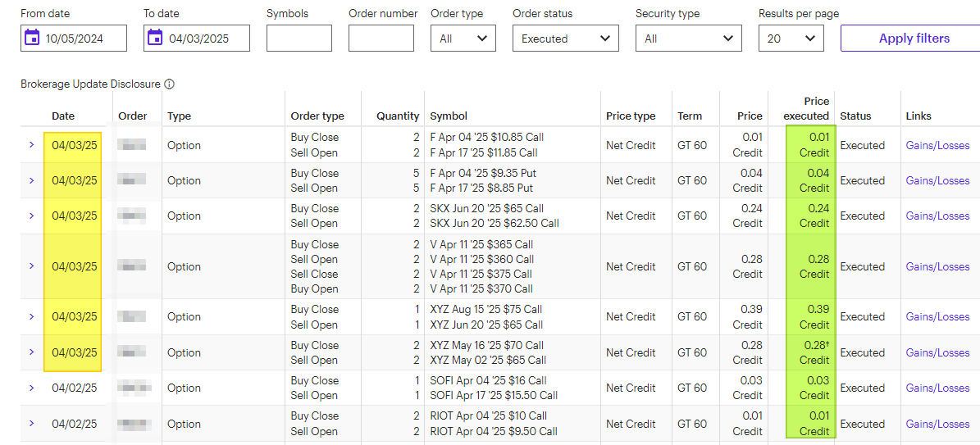
Task: Expand the SKX Jun 20 order row
Action: [31, 216]
